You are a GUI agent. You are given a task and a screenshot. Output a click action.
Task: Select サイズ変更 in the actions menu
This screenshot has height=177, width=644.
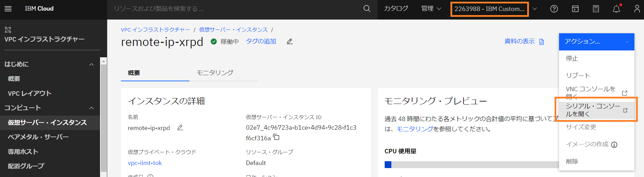(x=597, y=127)
